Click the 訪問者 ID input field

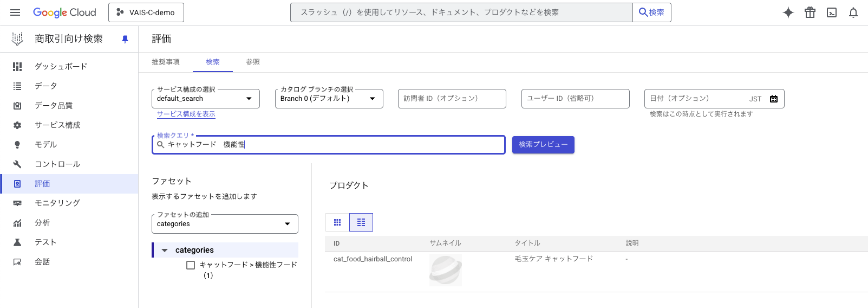pyautogui.click(x=452, y=99)
